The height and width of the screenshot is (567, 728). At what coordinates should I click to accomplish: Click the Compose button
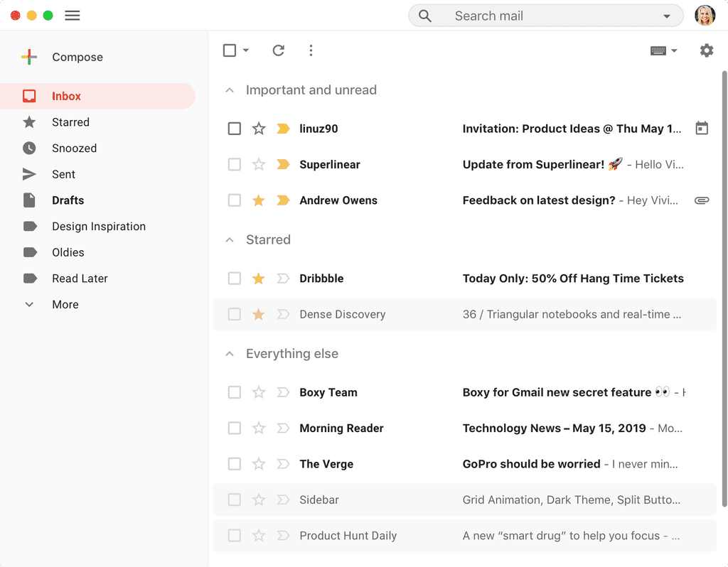click(x=77, y=57)
